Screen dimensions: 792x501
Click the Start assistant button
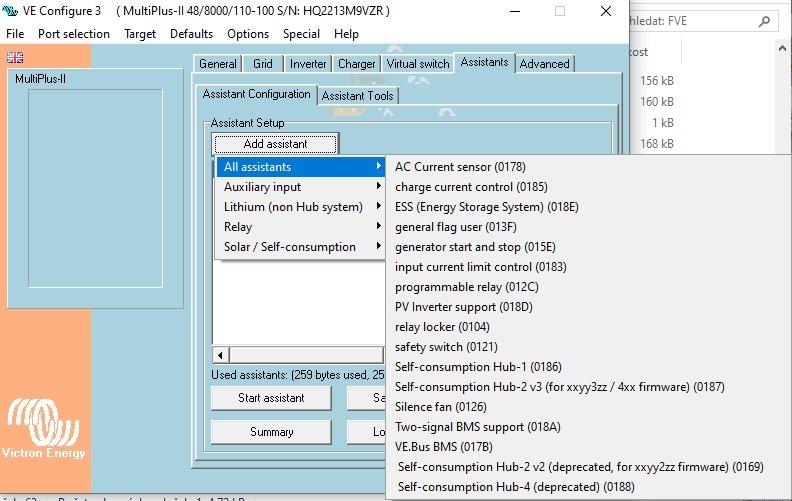tap(271, 398)
